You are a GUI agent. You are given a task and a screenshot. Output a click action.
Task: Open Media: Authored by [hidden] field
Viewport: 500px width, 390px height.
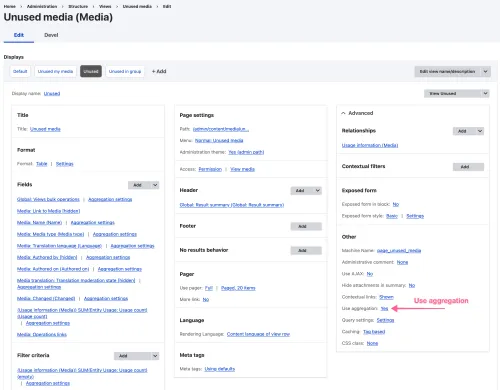[47, 257]
